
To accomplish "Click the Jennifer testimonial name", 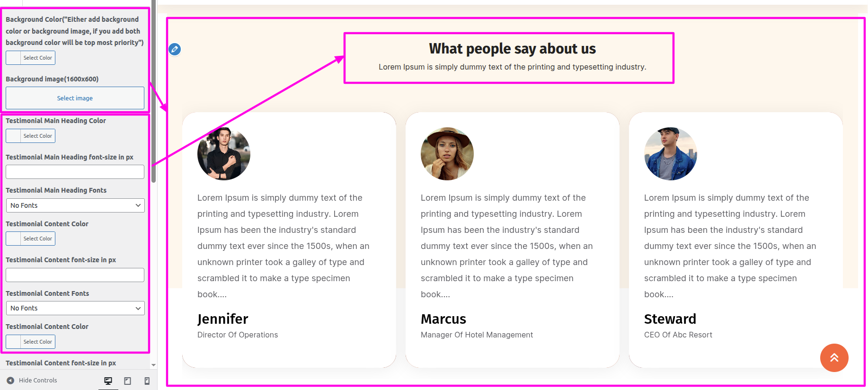I will pos(223,319).
